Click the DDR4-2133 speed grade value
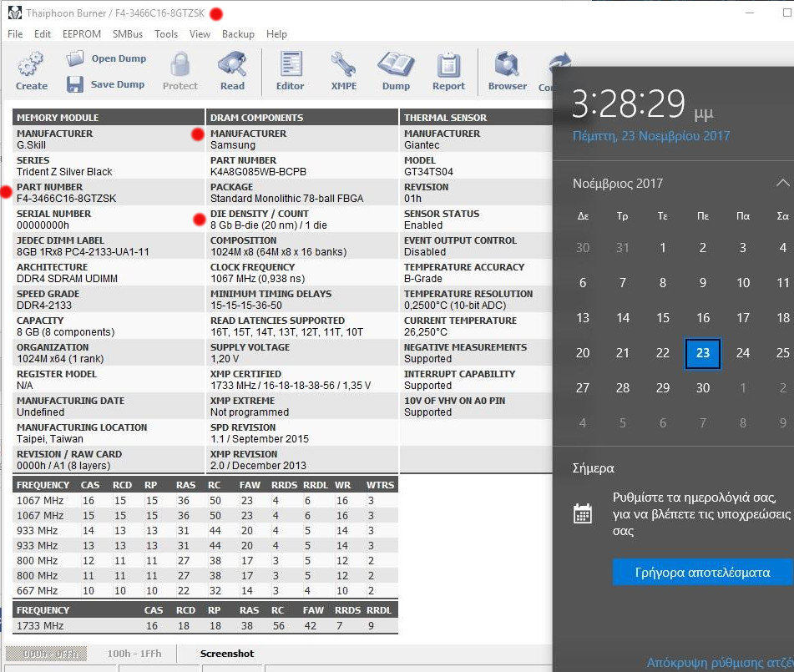The image size is (794, 672). (44, 306)
